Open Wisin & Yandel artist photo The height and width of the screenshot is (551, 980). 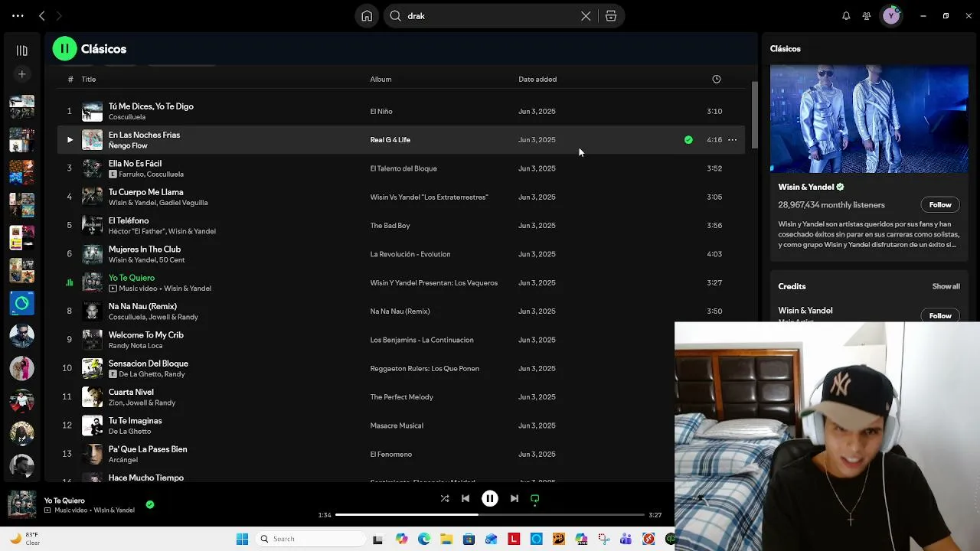point(869,119)
